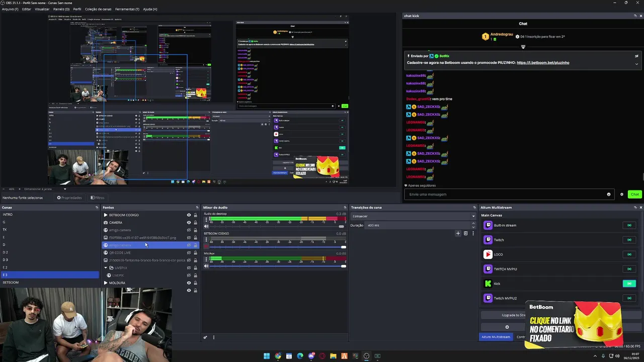The height and width of the screenshot is (362, 644).
Task: Open Windows Start menu
Action: 267,356
